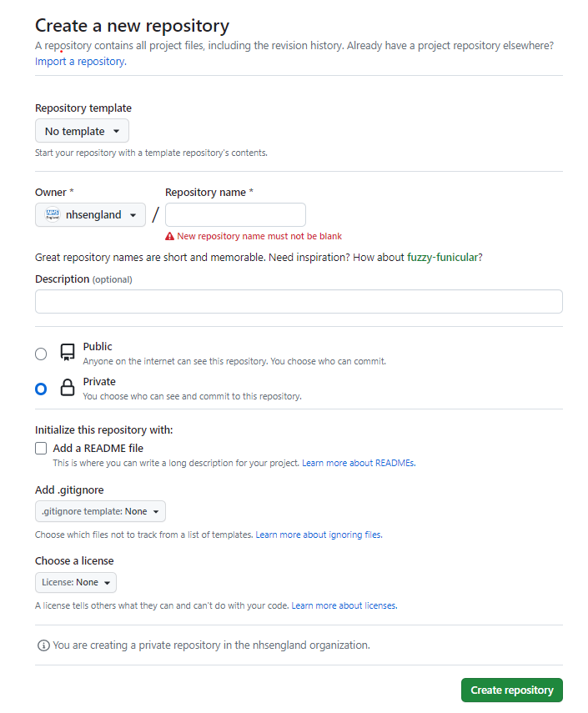Click the nhsengland organization avatar icon
Screen dimensions: 588x713
[x=53, y=215]
